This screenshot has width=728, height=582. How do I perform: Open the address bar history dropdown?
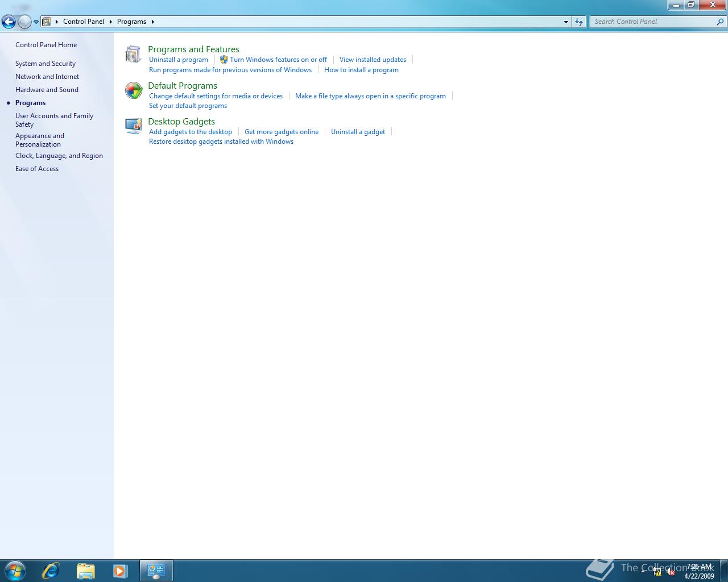[566, 22]
